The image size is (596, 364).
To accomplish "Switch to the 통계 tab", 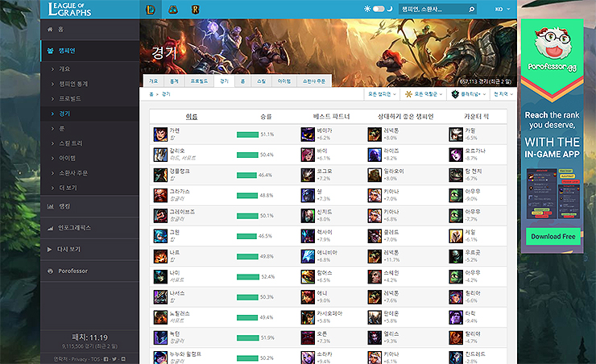I will coord(174,81).
